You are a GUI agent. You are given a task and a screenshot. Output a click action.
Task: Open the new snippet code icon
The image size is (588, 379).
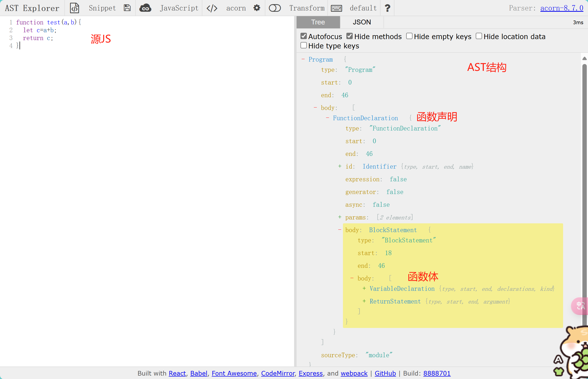[74, 8]
